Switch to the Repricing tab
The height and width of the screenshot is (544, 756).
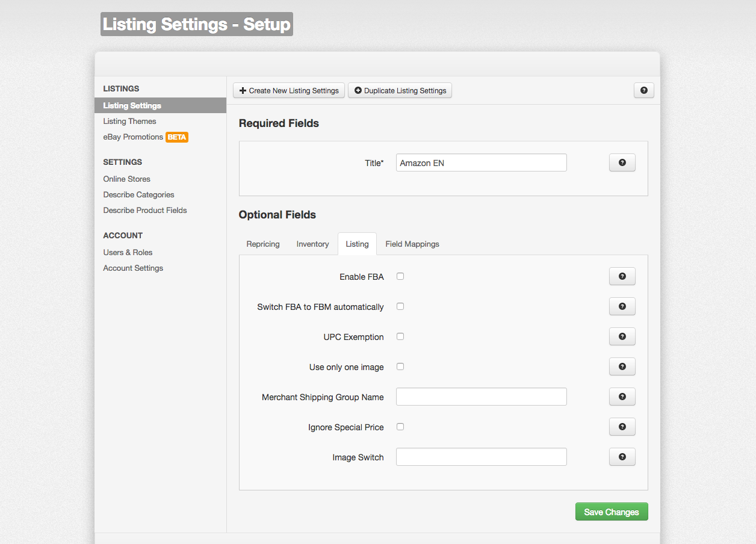tap(263, 244)
